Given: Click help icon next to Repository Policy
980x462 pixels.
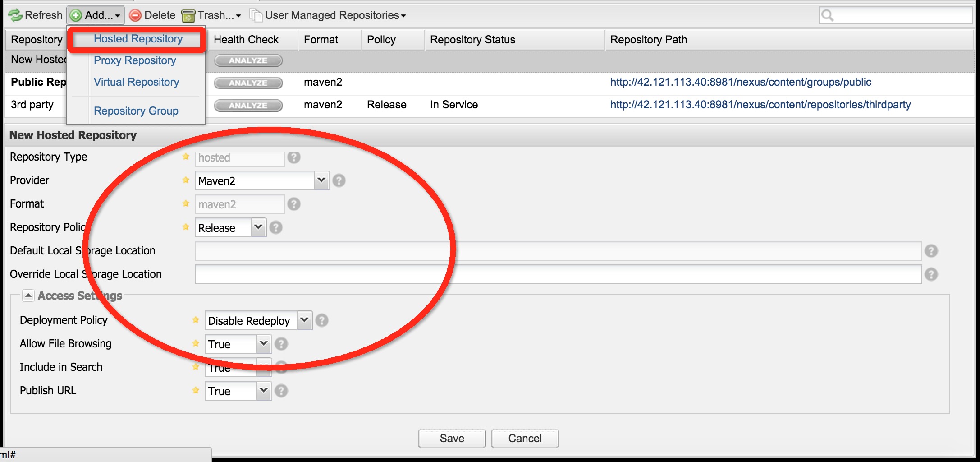Looking at the screenshot, I should 276,228.
